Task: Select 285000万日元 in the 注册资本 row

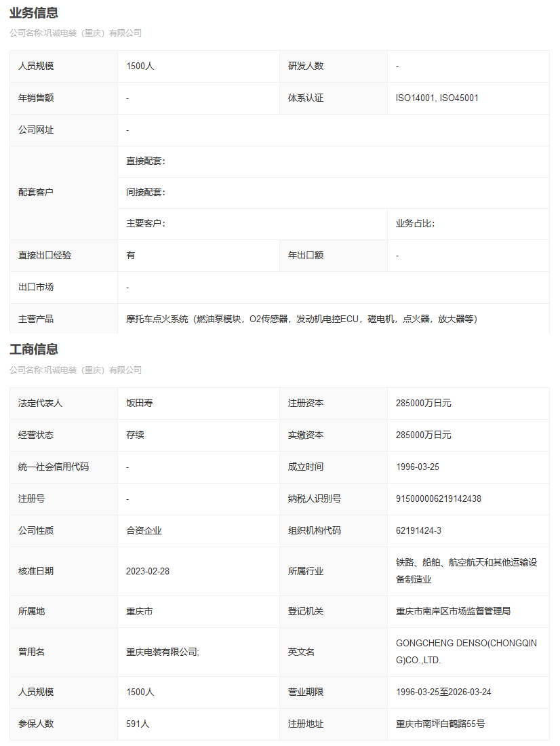Action: 424,404
